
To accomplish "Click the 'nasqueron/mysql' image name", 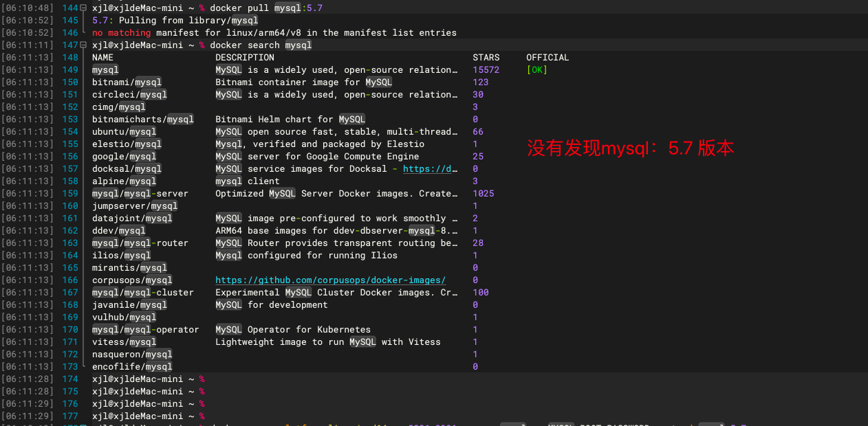I will tap(132, 355).
